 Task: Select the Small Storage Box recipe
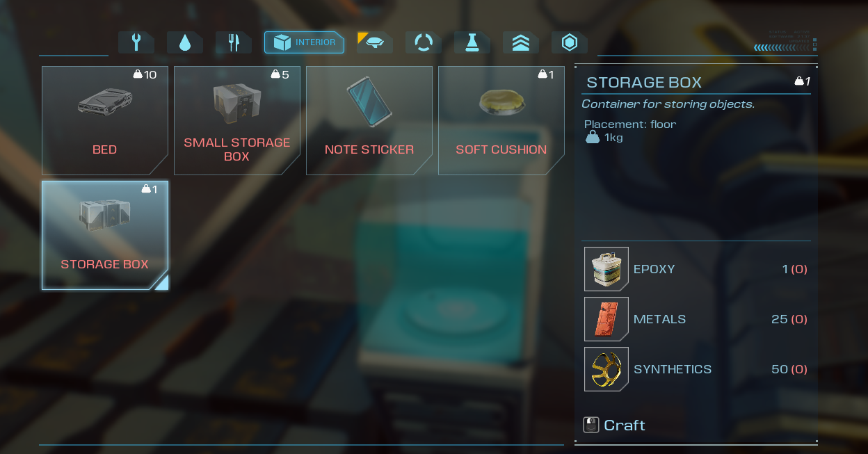point(237,120)
